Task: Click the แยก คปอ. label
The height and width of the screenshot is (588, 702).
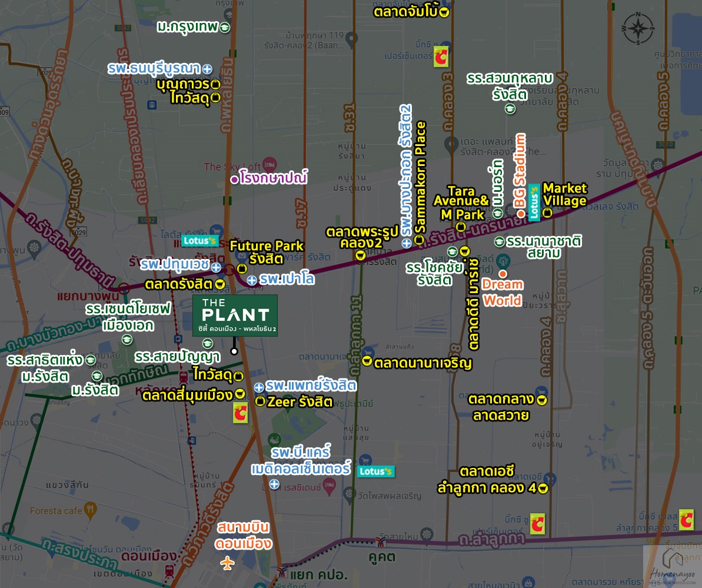Action: [x=318, y=574]
